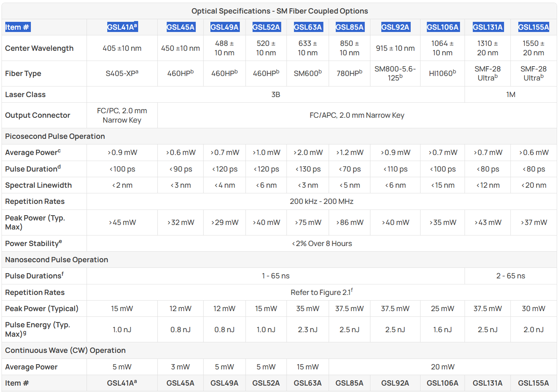Click the '<130 ps' pulse duration value
Image resolution: width=559 pixels, height=392 pixels.
(308, 169)
